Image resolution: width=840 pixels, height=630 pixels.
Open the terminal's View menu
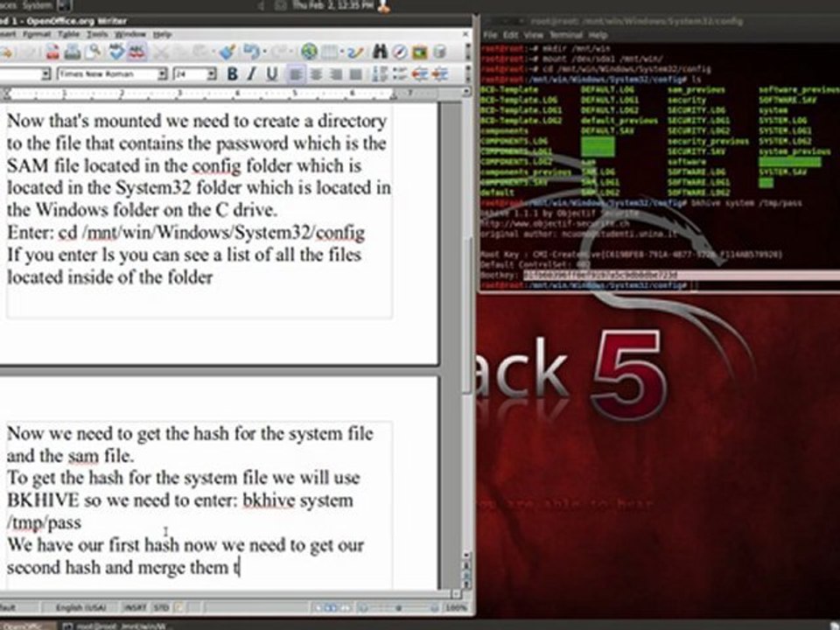(x=533, y=35)
